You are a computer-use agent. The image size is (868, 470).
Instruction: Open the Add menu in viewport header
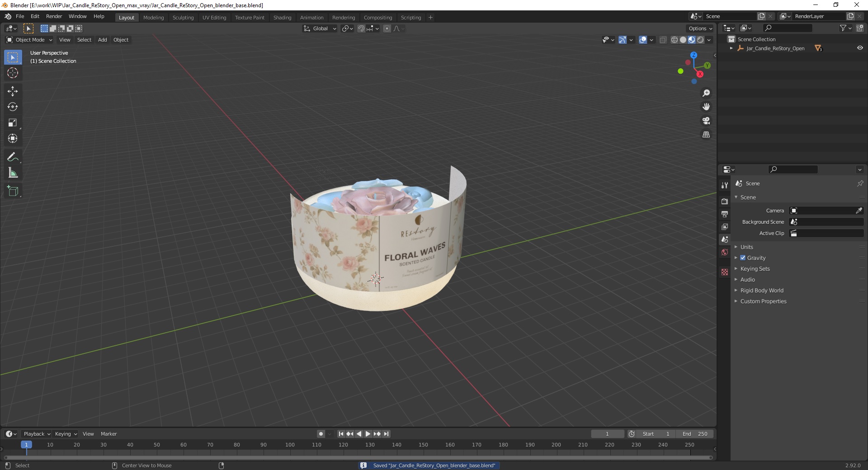tap(103, 40)
